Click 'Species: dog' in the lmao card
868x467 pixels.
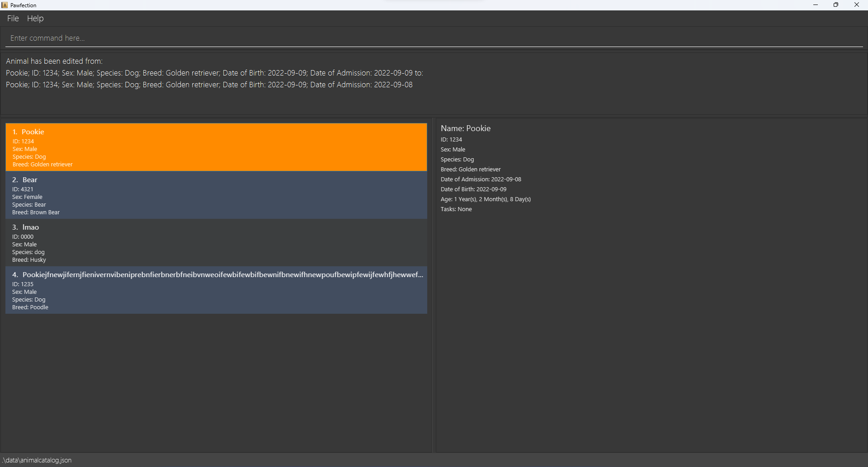(28, 252)
